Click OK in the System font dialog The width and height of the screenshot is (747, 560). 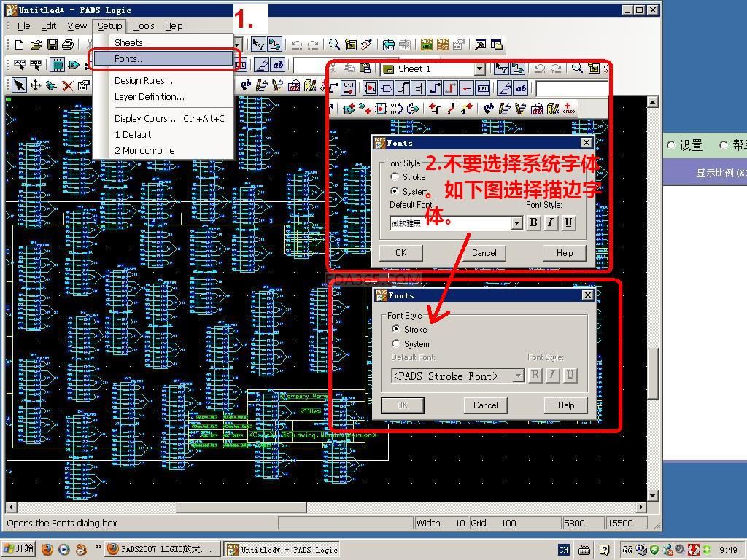tap(400, 253)
